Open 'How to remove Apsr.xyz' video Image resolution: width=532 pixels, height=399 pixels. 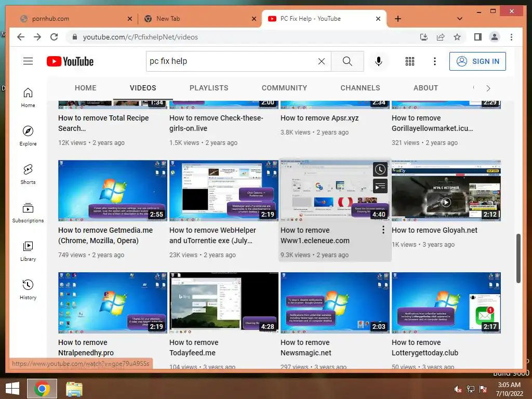pos(320,118)
